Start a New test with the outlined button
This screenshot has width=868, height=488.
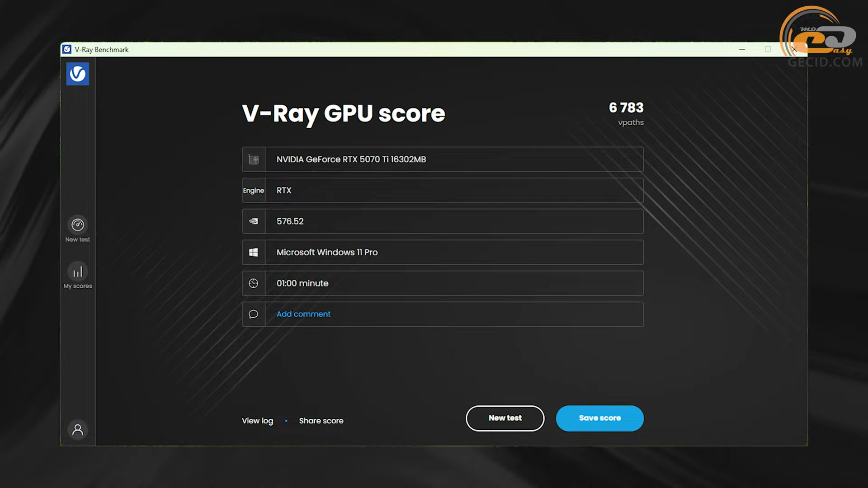pyautogui.click(x=505, y=418)
